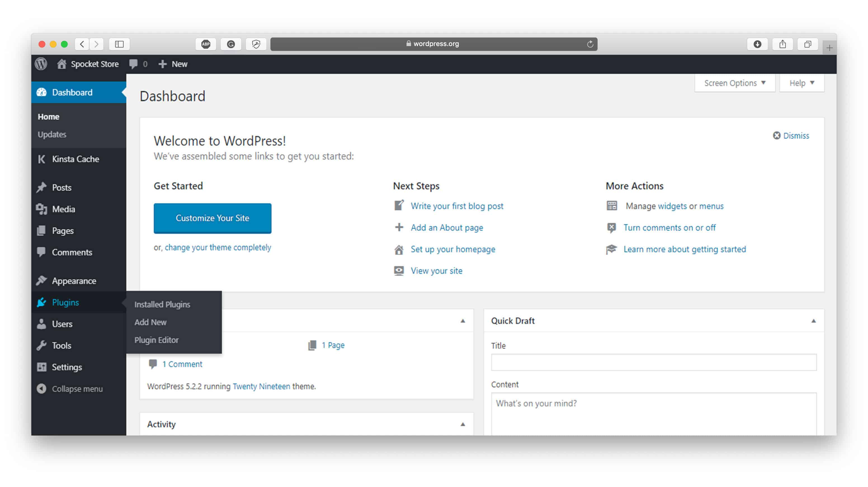Image resolution: width=868 pixels, height=487 pixels.
Task: Open the Spocket Store home icon
Action: (x=61, y=64)
